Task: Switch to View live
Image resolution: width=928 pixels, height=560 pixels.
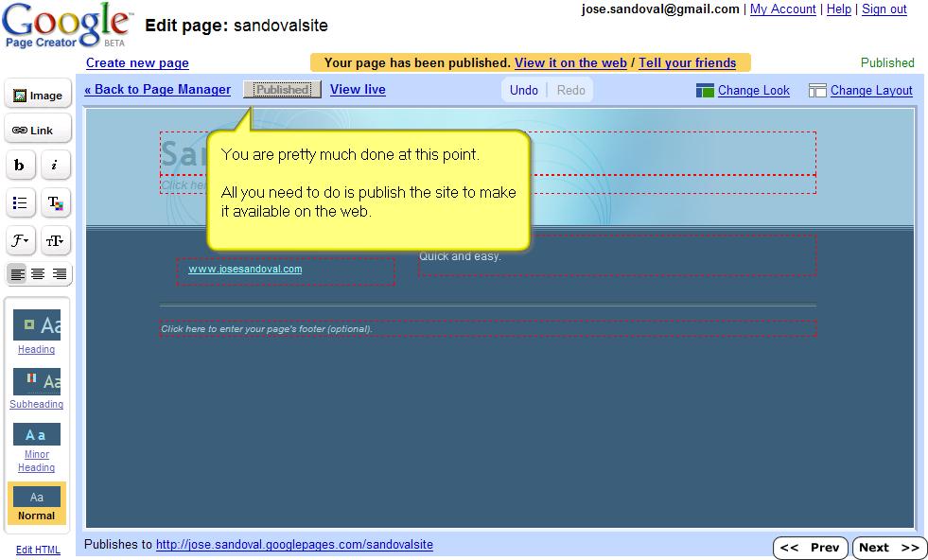Action: [358, 90]
